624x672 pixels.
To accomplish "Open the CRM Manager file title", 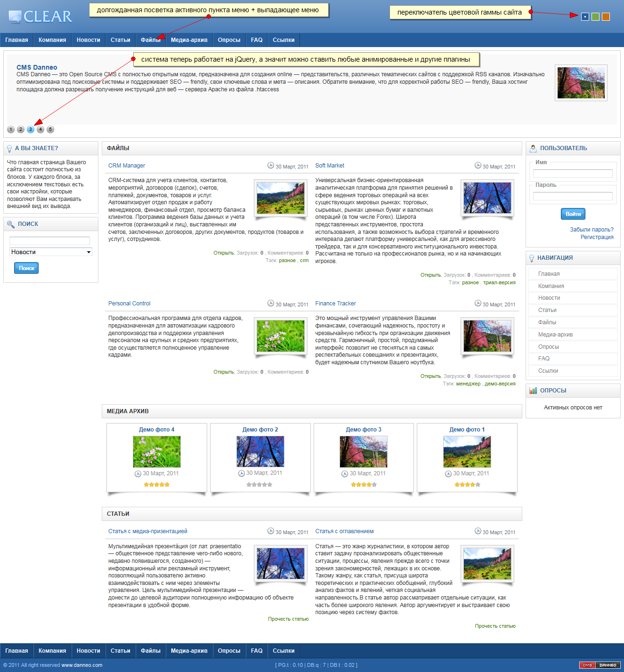I will pos(127,166).
